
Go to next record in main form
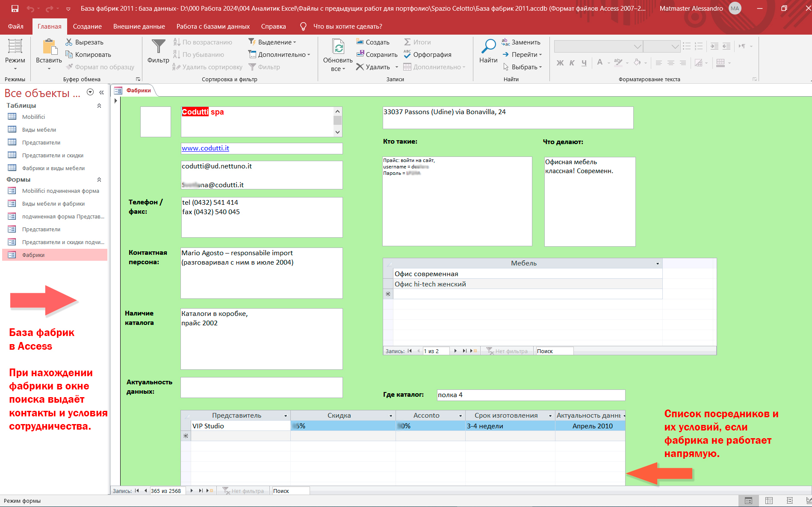point(192,491)
